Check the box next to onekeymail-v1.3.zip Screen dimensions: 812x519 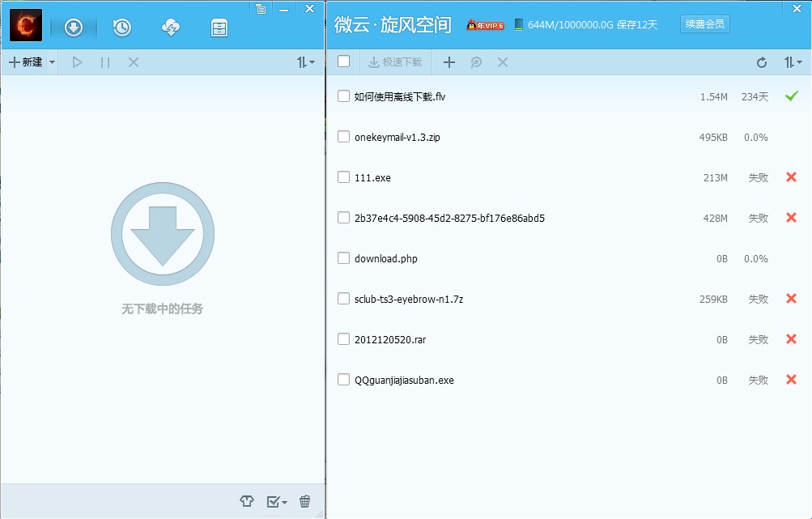(x=343, y=137)
